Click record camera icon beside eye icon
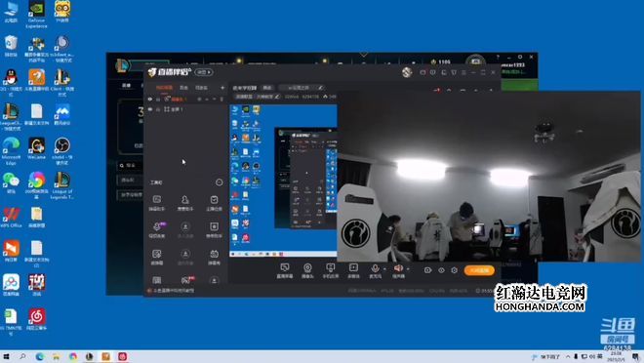 (x=427, y=270)
